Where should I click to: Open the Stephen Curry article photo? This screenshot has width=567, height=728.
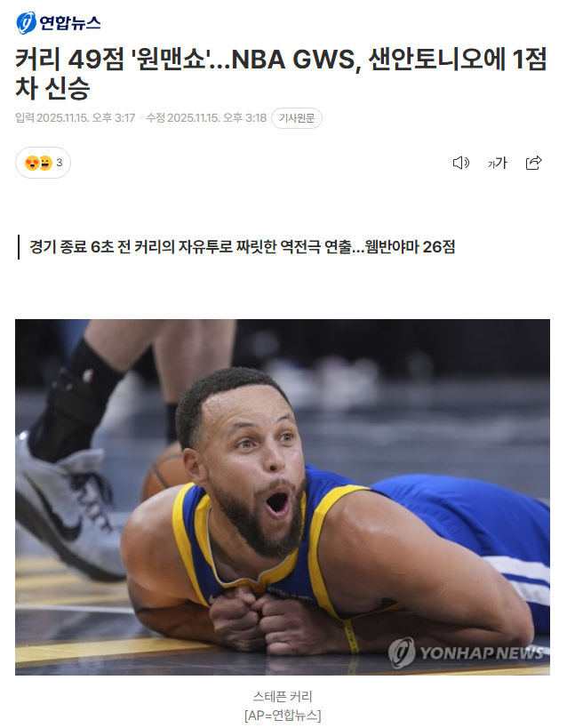tap(283, 497)
